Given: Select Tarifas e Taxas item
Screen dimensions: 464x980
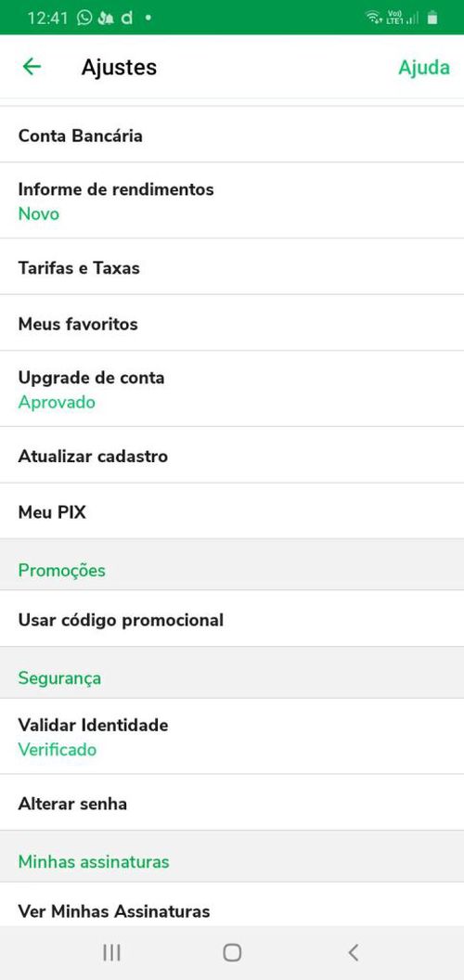Looking at the screenshot, I should pyautogui.click(x=232, y=267).
